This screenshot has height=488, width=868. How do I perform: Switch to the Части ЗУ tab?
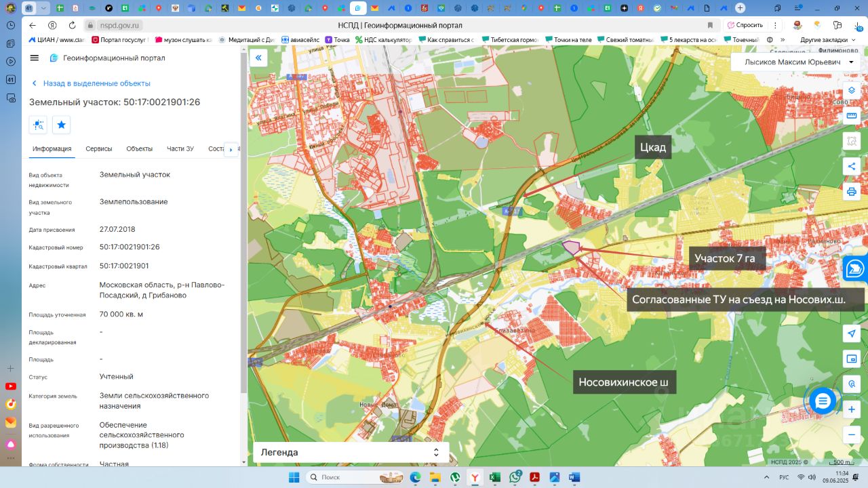tap(180, 149)
